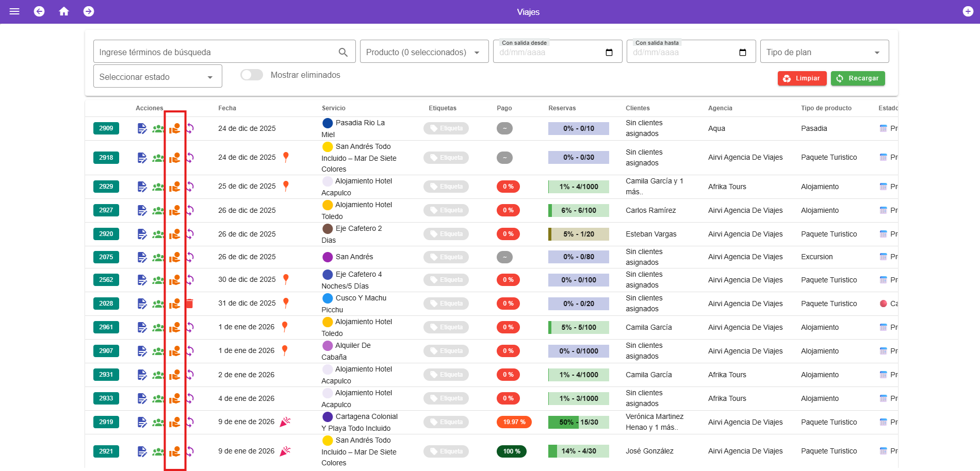
Task: Go to the home page icon
Action: 64,11
